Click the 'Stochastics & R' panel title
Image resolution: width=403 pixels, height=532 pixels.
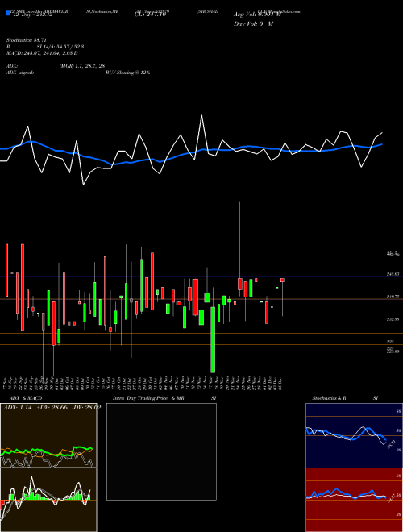(x=330, y=398)
